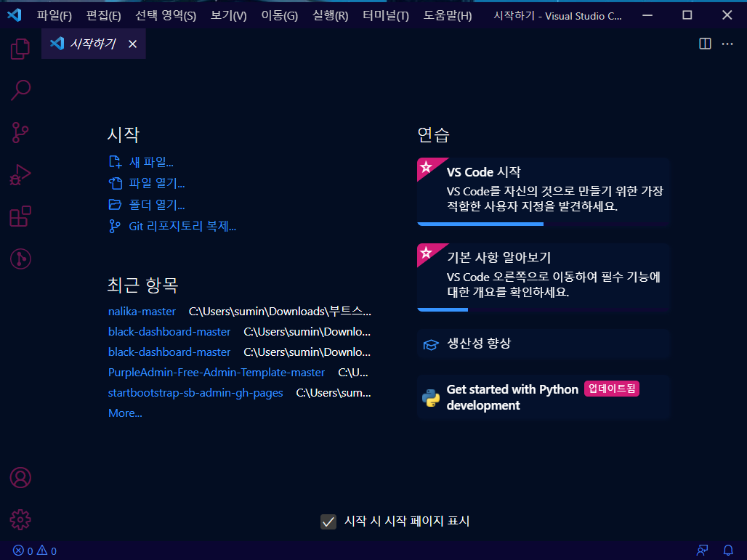Open the 편집(E) menu

point(103,16)
